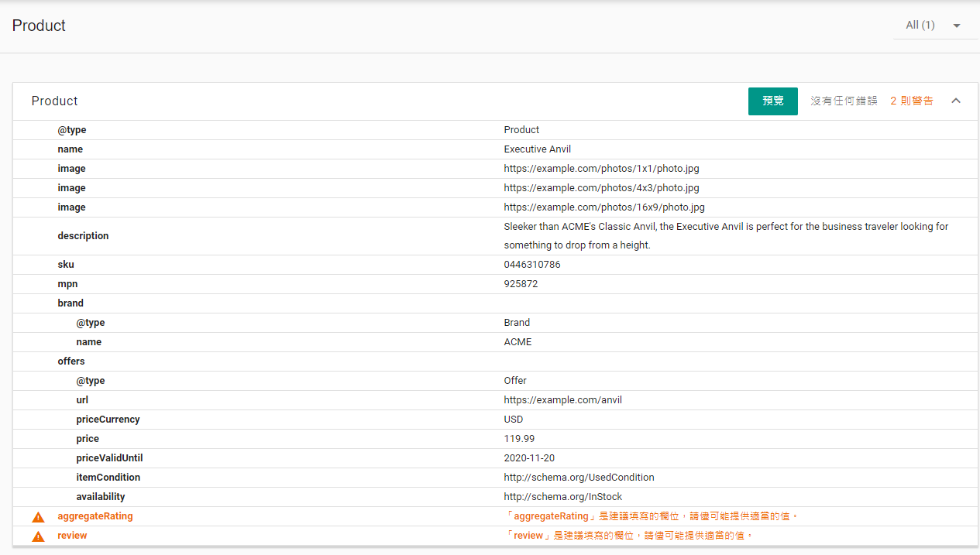Select the review warning row label

72,536
